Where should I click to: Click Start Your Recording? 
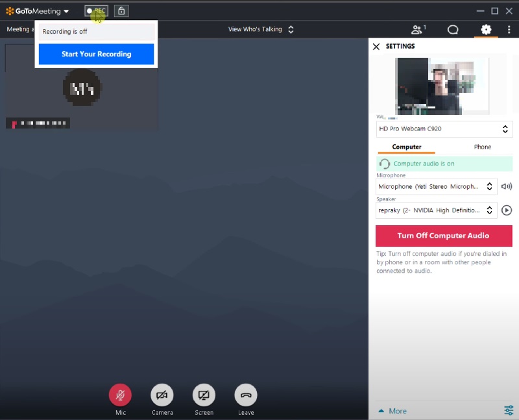click(x=95, y=55)
